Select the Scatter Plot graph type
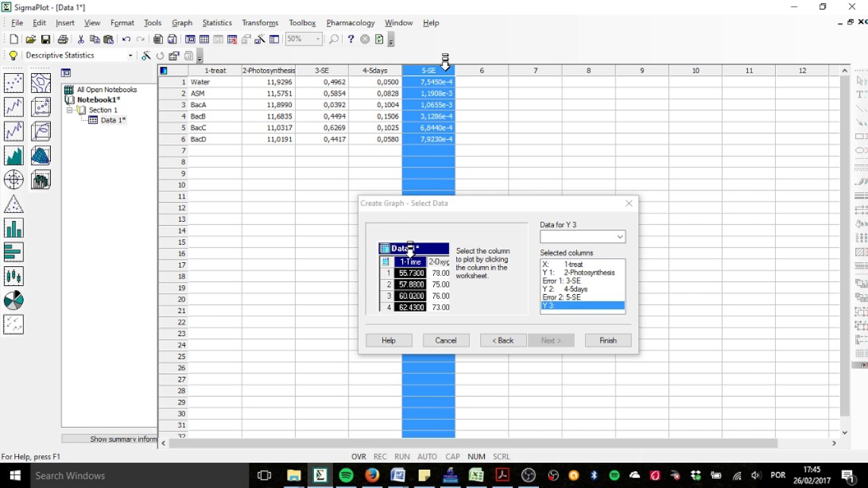The width and height of the screenshot is (868, 488). (14, 83)
